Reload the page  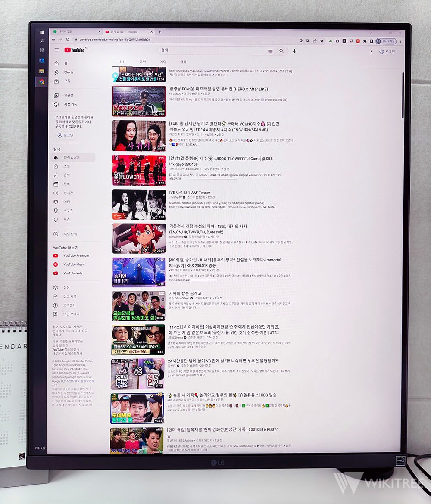[68, 39]
